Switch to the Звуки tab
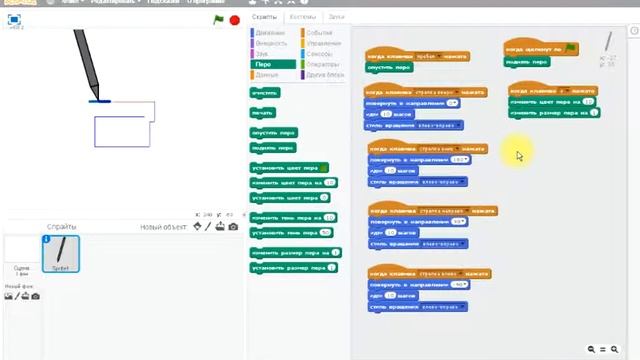 336,17
